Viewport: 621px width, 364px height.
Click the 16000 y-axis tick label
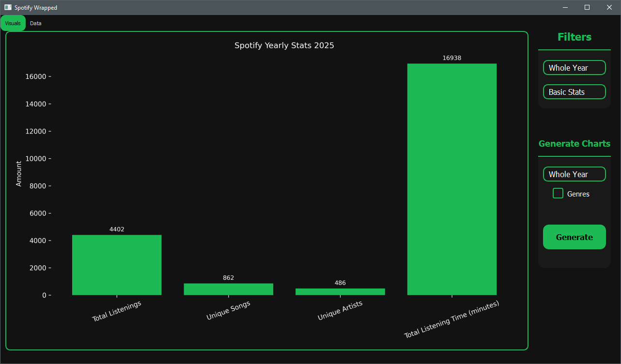pos(35,76)
